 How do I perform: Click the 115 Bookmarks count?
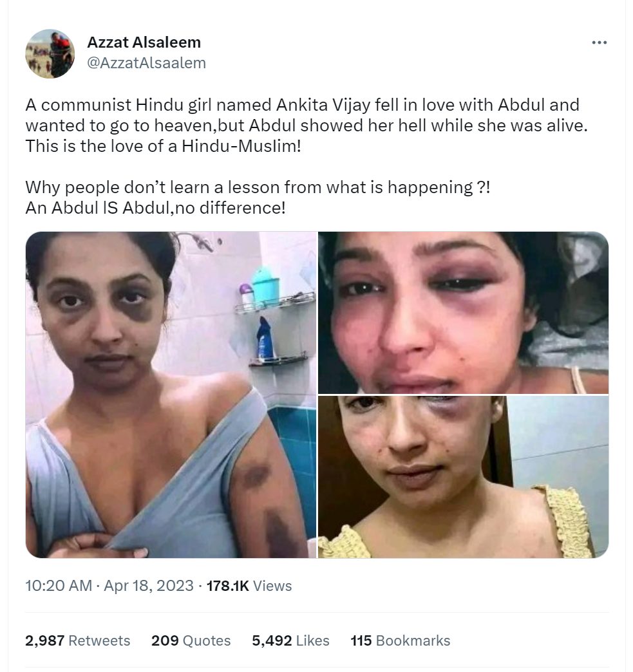tap(401, 640)
